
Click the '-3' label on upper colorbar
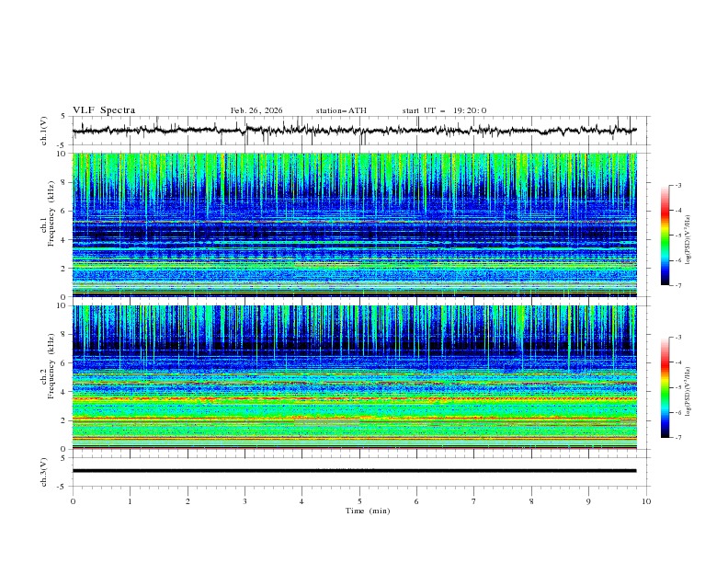677,185
